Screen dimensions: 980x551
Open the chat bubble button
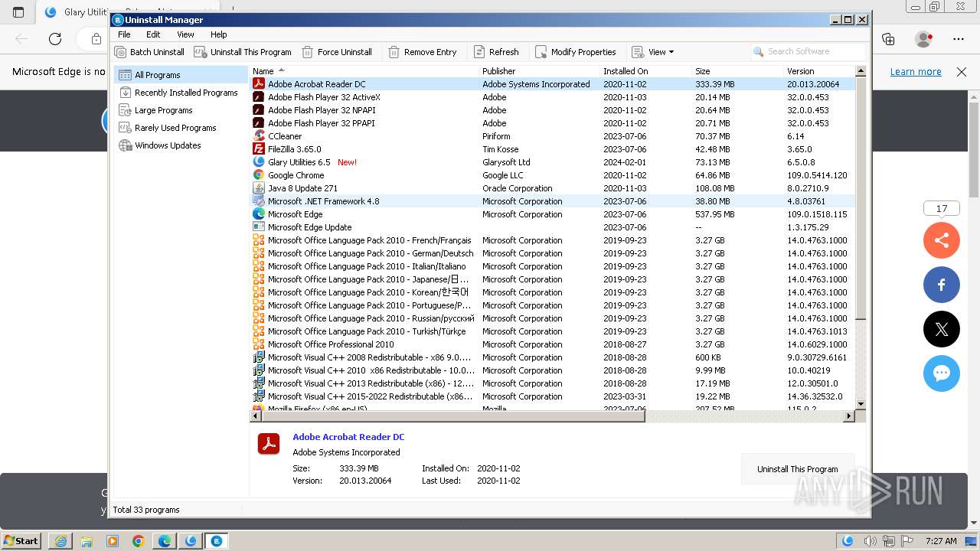tap(942, 373)
